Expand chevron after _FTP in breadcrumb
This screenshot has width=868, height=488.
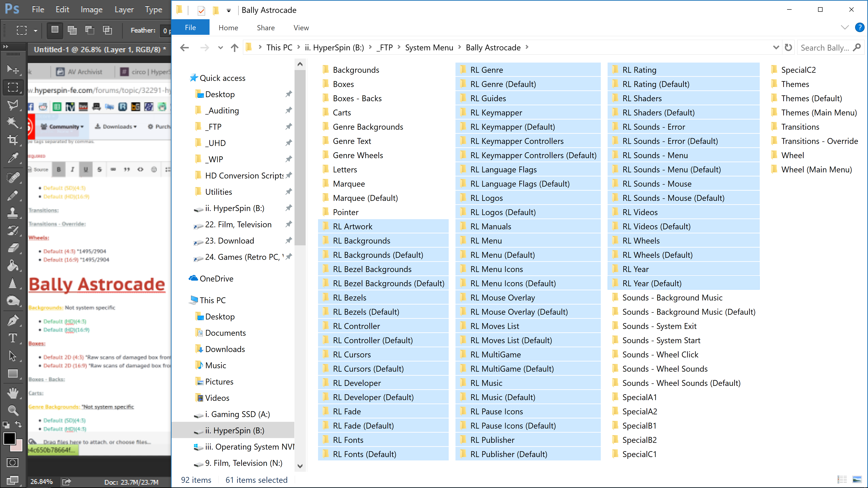tap(399, 47)
